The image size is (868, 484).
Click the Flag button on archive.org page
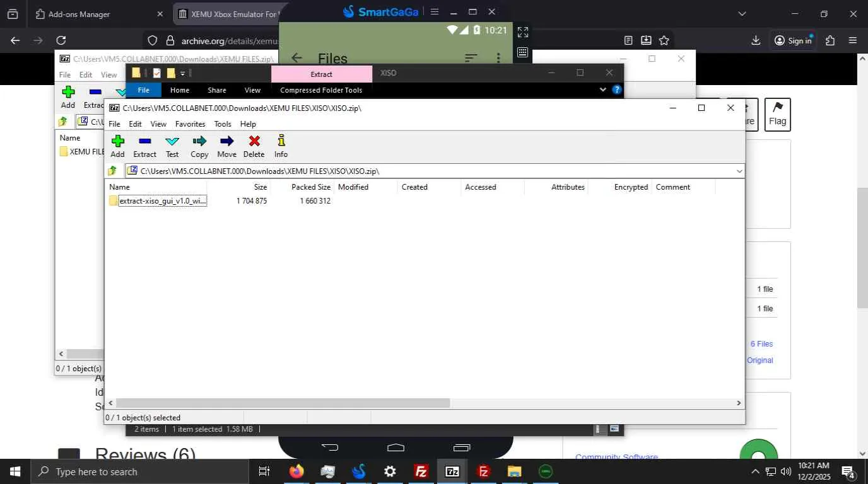(x=777, y=115)
